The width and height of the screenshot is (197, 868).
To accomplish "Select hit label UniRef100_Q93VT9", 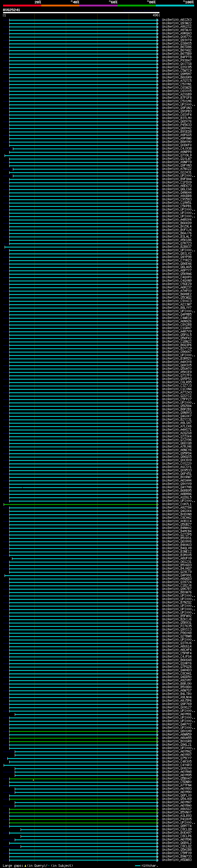I will (x=177, y=40).
